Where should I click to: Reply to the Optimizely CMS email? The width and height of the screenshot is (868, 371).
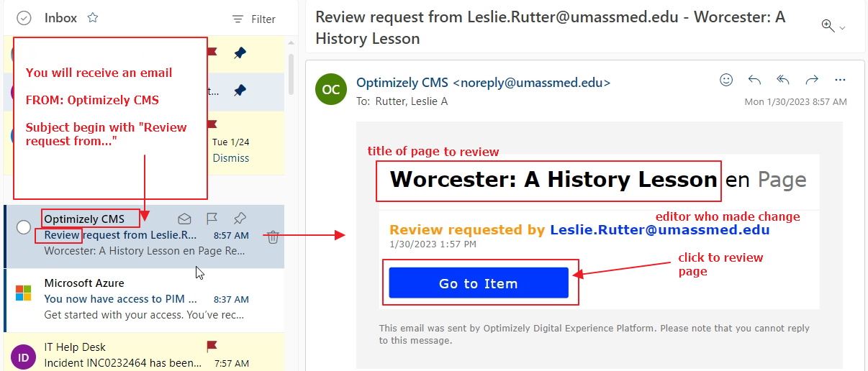754,80
